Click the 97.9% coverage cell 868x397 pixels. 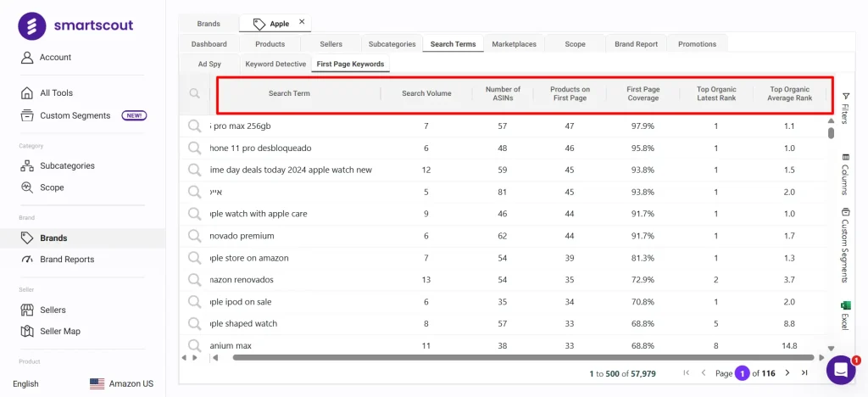coord(643,126)
